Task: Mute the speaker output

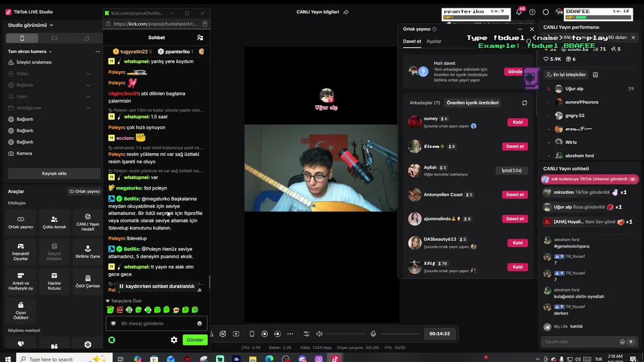Action: [x=319, y=334]
